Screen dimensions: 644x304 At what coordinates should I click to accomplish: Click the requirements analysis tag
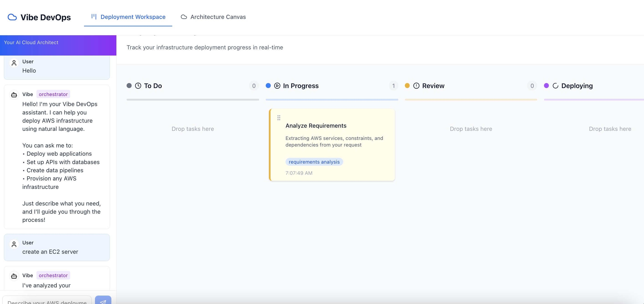point(314,162)
